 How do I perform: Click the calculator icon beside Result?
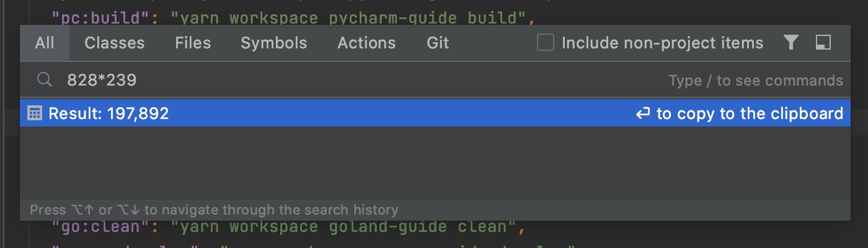tap(35, 113)
